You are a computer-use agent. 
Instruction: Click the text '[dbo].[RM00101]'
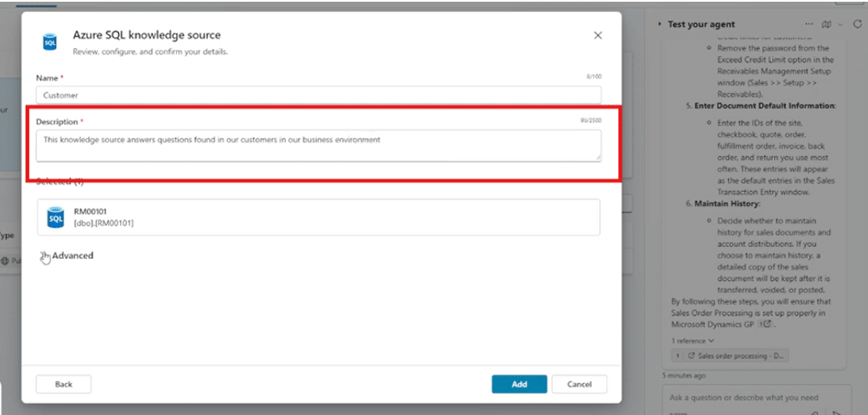(104, 223)
